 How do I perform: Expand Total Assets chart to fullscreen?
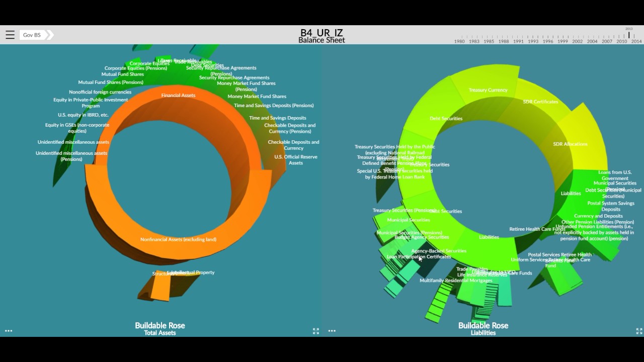316,331
